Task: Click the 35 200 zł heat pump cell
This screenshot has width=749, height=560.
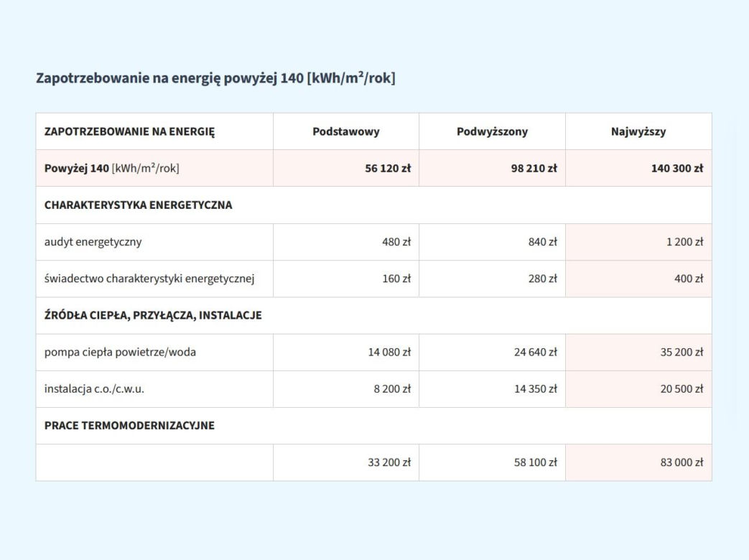Action: click(x=638, y=352)
